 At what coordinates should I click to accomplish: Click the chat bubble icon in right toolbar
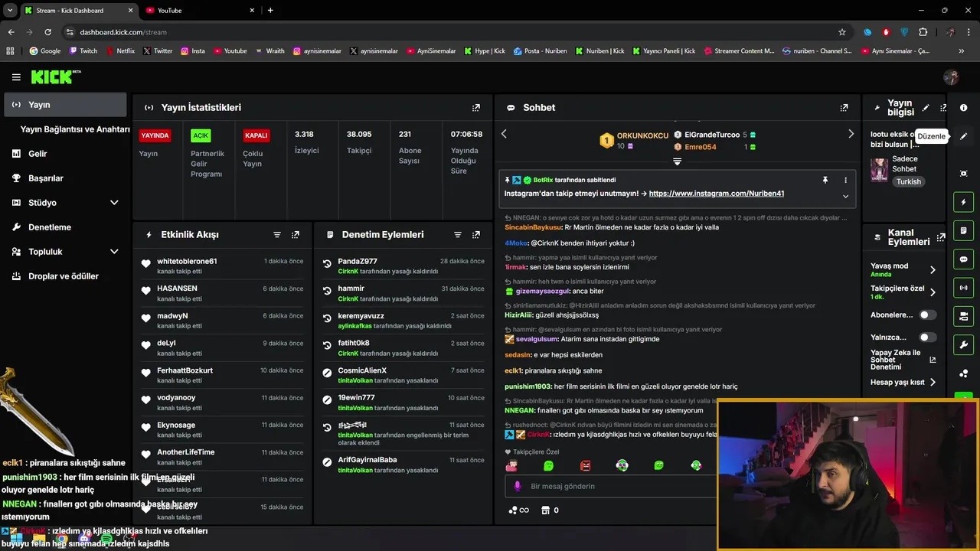pyautogui.click(x=964, y=259)
